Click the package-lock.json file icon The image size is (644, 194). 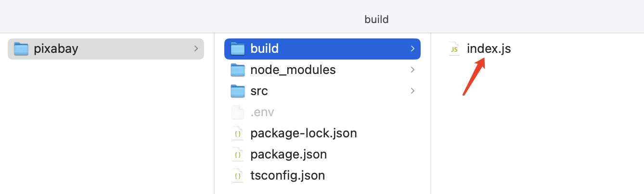pos(238,133)
